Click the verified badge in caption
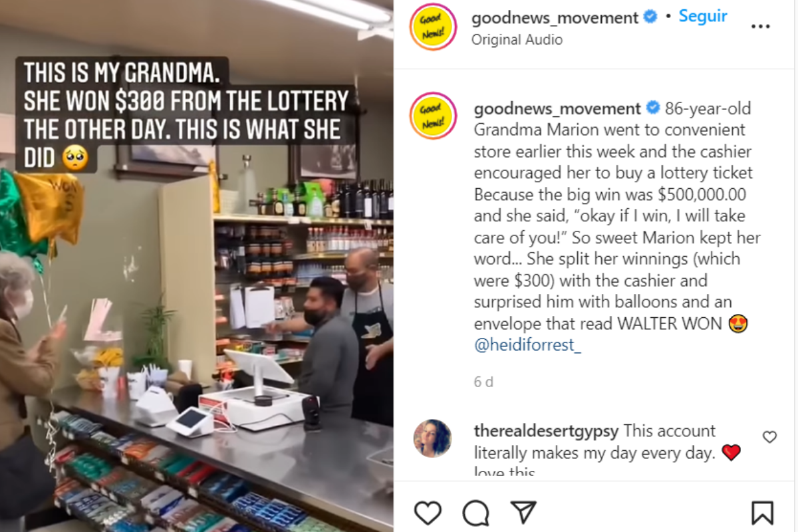 pyautogui.click(x=653, y=108)
